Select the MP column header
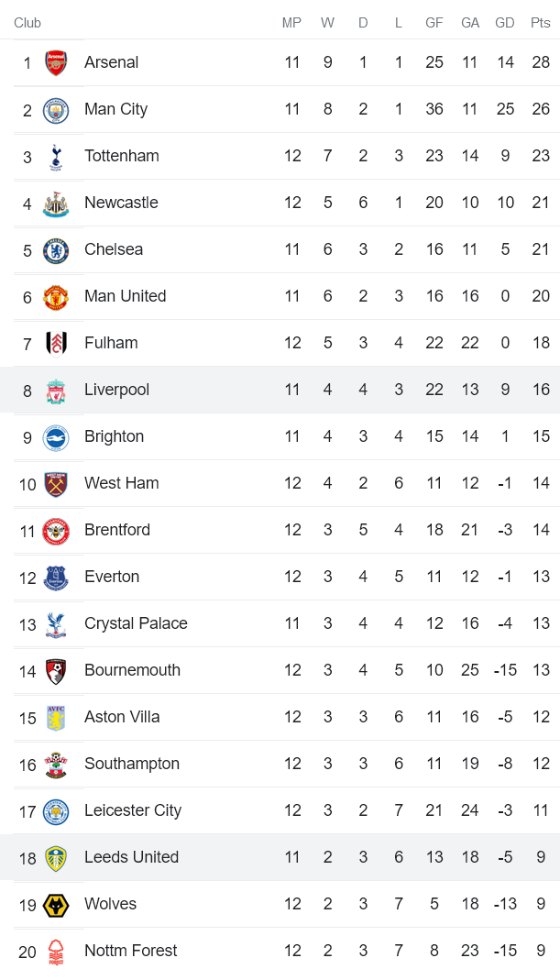The width and height of the screenshot is (560, 980). tap(291, 23)
